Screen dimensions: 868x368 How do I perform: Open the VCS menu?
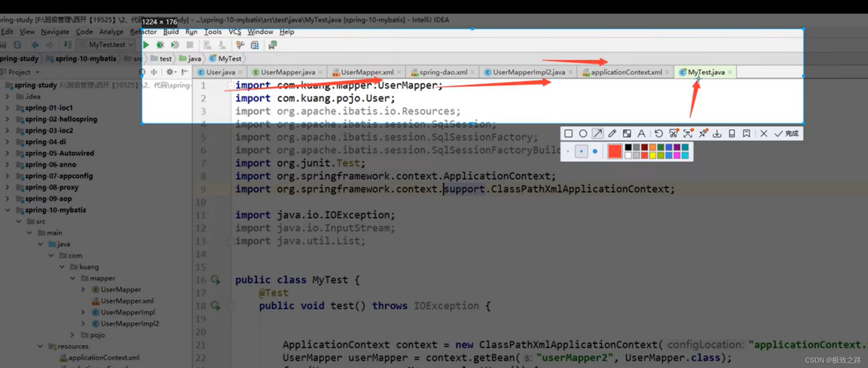[x=234, y=32]
